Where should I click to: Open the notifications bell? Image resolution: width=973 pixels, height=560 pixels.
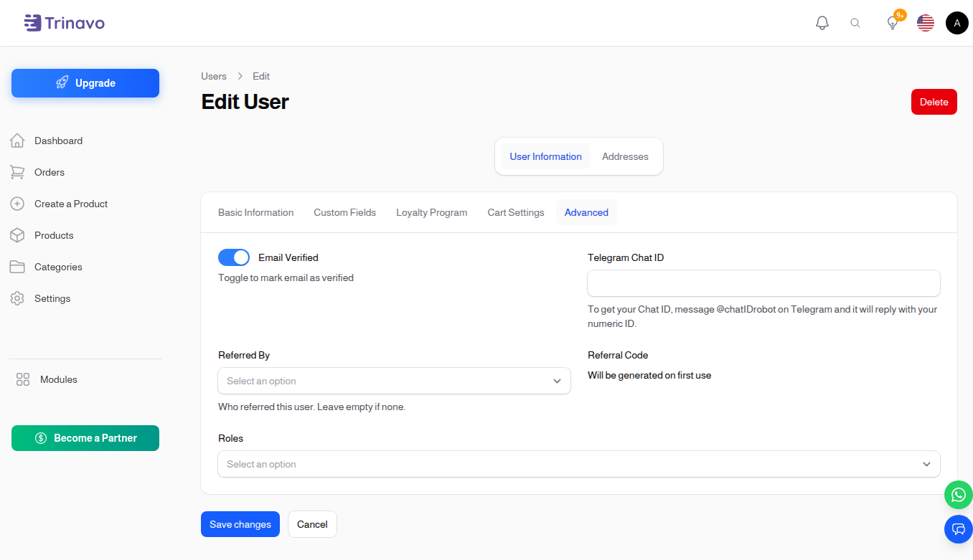click(x=822, y=23)
